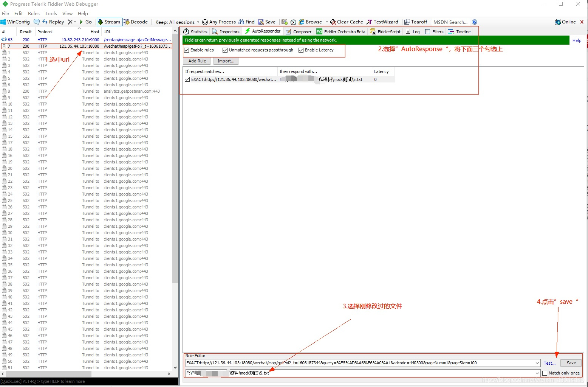The height and width of the screenshot is (387, 588).
Task: Toggle the Enable rules checkbox
Action: click(x=187, y=50)
